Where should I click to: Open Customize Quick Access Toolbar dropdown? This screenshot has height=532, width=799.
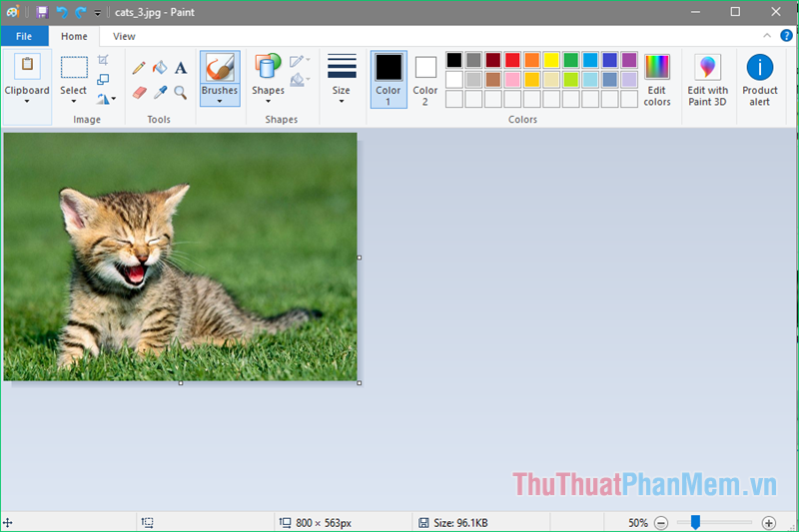(x=97, y=12)
